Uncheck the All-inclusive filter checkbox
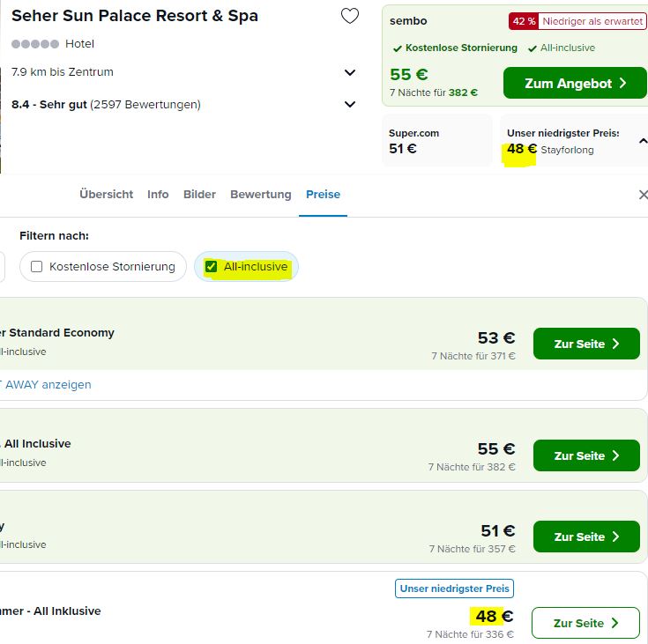Screen dimensions: 648x644 coord(212,266)
